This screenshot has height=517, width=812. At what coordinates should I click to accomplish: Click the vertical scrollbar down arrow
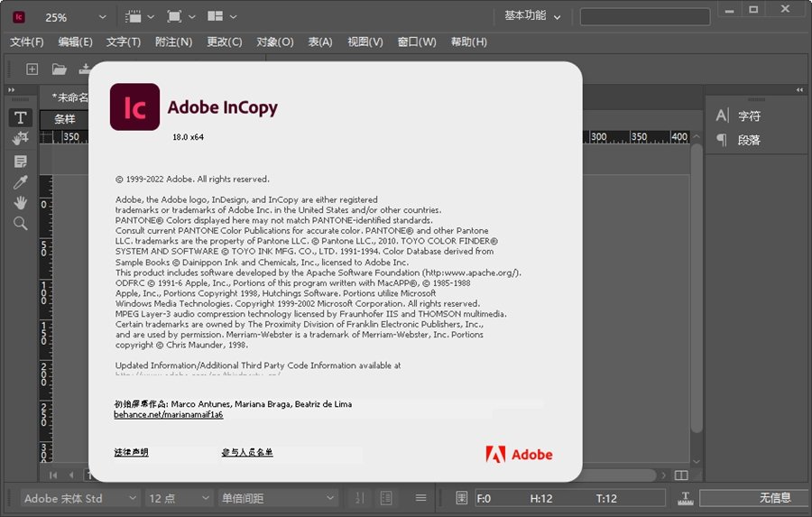pos(697,461)
